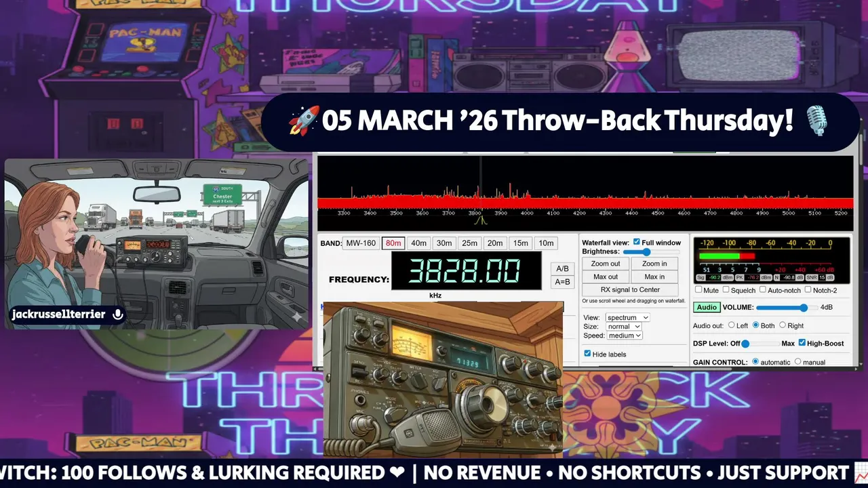Click the jackrussellterrier username label
Viewport: 868px width, 488px height.
(58, 314)
